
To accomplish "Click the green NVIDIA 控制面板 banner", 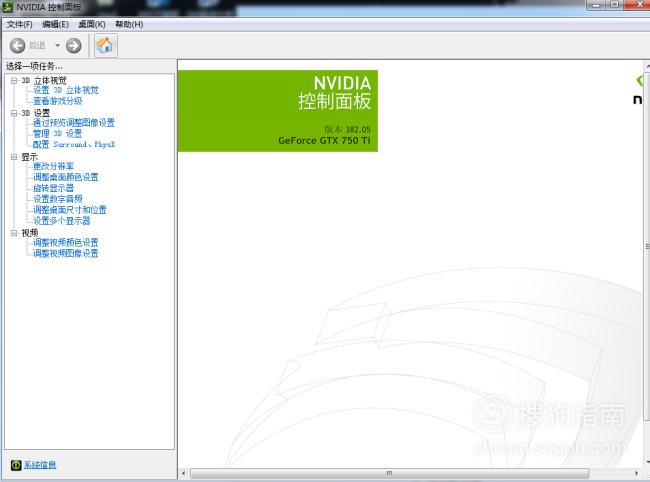I will [278, 111].
